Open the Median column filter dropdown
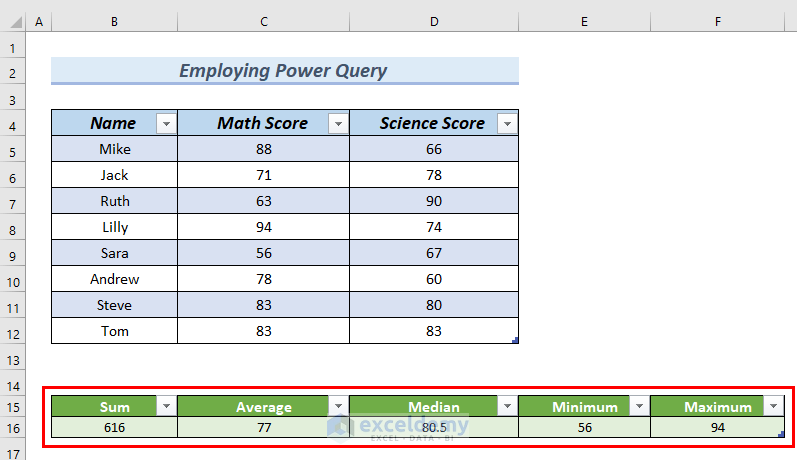 click(x=507, y=406)
